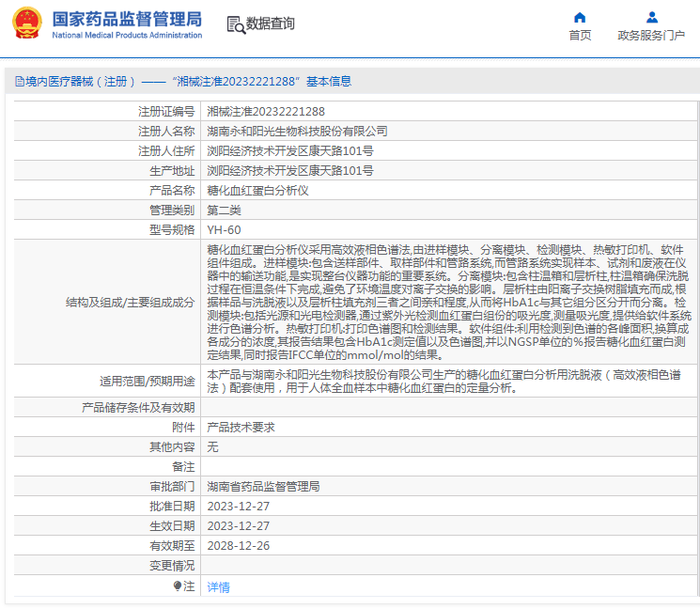The height and width of the screenshot is (609, 700).
Task: Click the 适用范围/预期用途 description text
Action: (444, 382)
